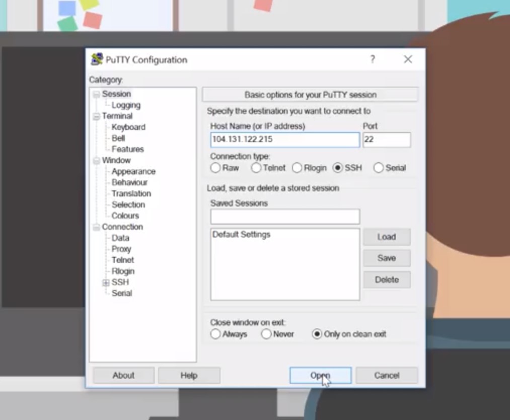Open the Colours settings

tap(125, 216)
